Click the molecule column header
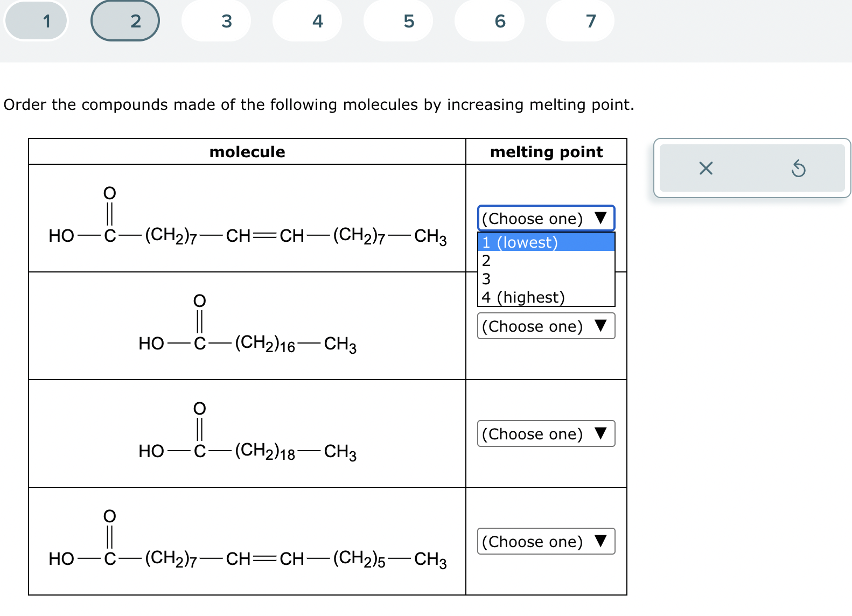This screenshot has width=852, height=616. coord(247,152)
